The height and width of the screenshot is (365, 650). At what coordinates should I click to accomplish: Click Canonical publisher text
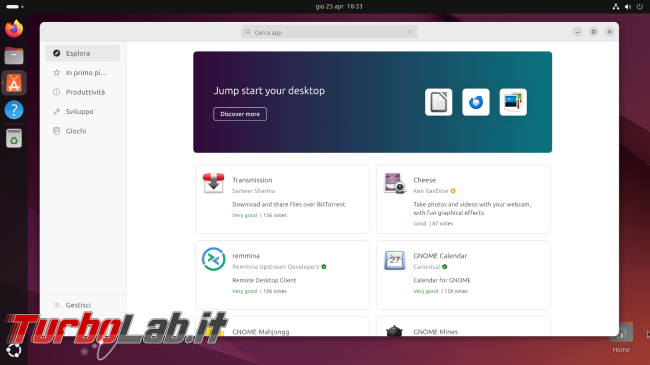point(427,267)
